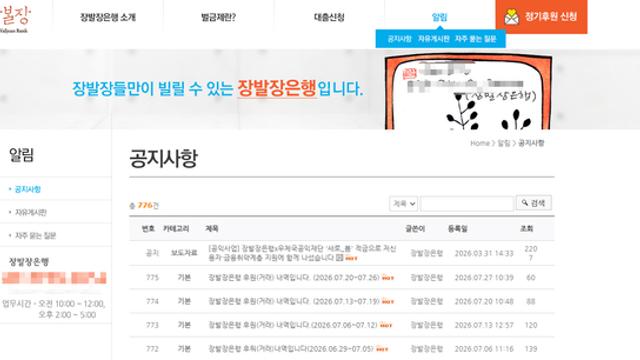The height and width of the screenshot is (360, 640).
Task: Open 장발장은행 소개 menu
Action: coord(108,17)
